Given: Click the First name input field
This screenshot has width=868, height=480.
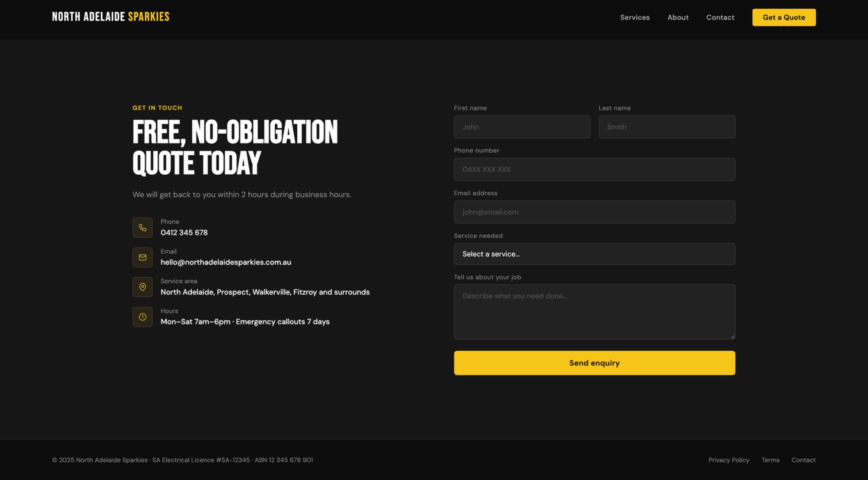Looking at the screenshot, I should click(522, 127).
